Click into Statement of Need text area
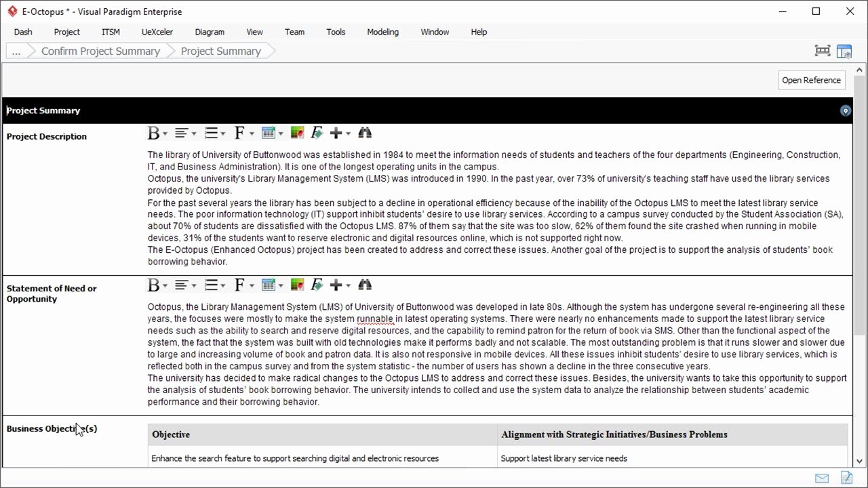Viewport: 868px width, 488px height. 498,354
